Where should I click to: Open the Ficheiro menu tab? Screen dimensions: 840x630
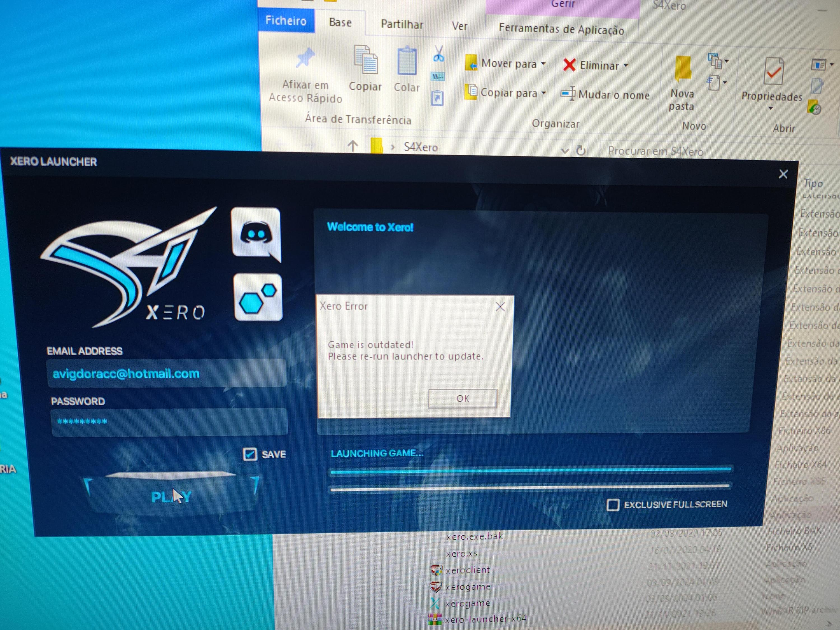(x=286, y=21)
